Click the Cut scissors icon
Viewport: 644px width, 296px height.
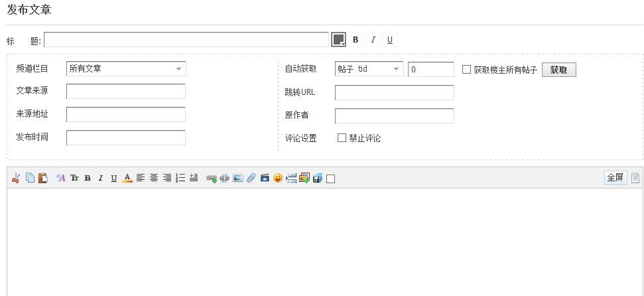pos(16,178)
